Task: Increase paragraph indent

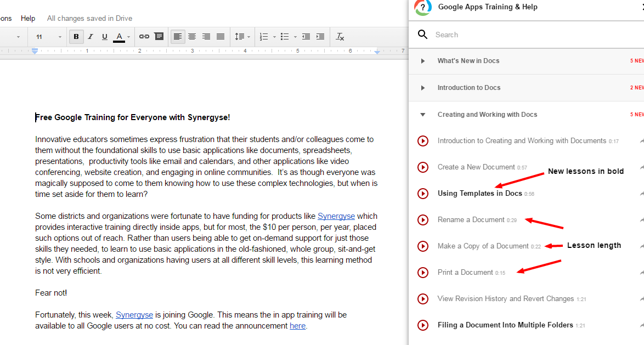Action: (320, 37)
